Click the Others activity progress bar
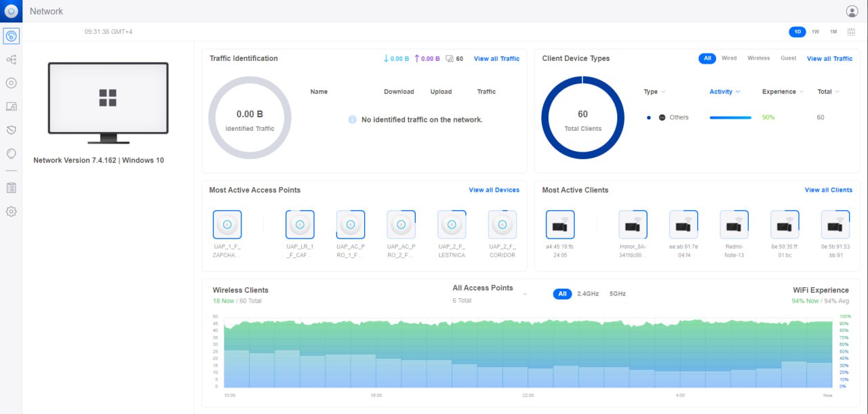868x414 pixels. pos(730,117)
